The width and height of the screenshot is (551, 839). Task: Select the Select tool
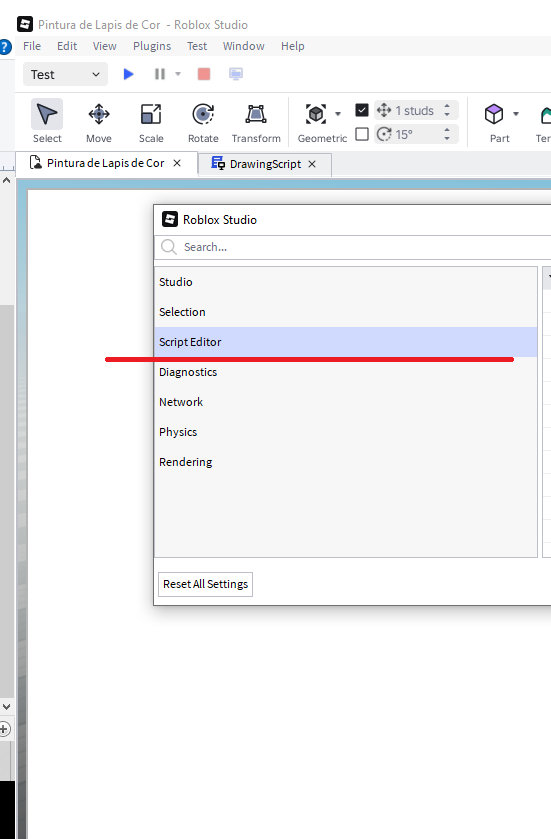click(47, 121)
